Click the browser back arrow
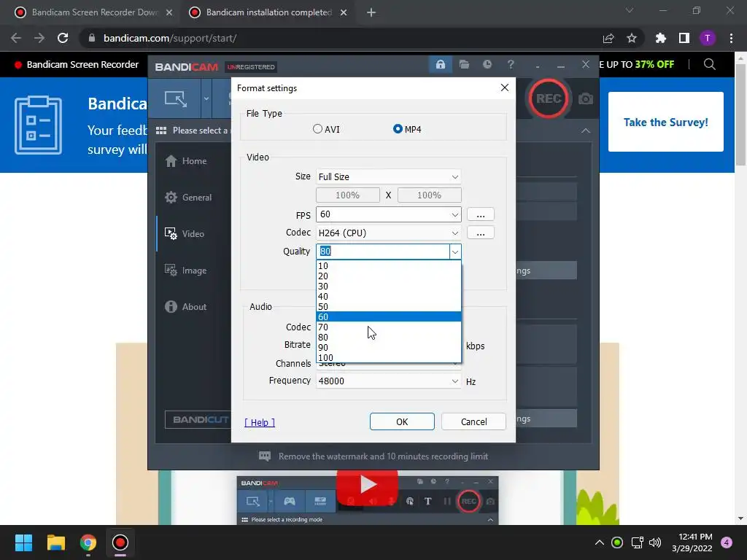Image resolution: width=747 pixels, height=560 pixels. [x=16, y=38]
